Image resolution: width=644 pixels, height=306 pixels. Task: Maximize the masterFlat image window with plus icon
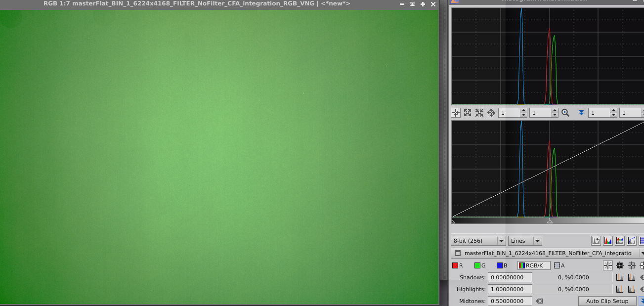pyautogui.click(x=423, y=4)
